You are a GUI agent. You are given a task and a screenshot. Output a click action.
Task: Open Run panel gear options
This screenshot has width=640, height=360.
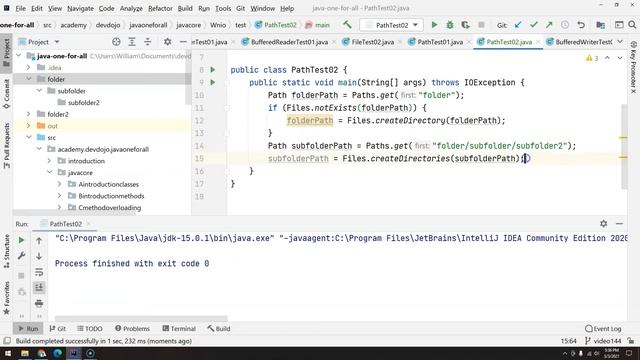click(603, 223)
